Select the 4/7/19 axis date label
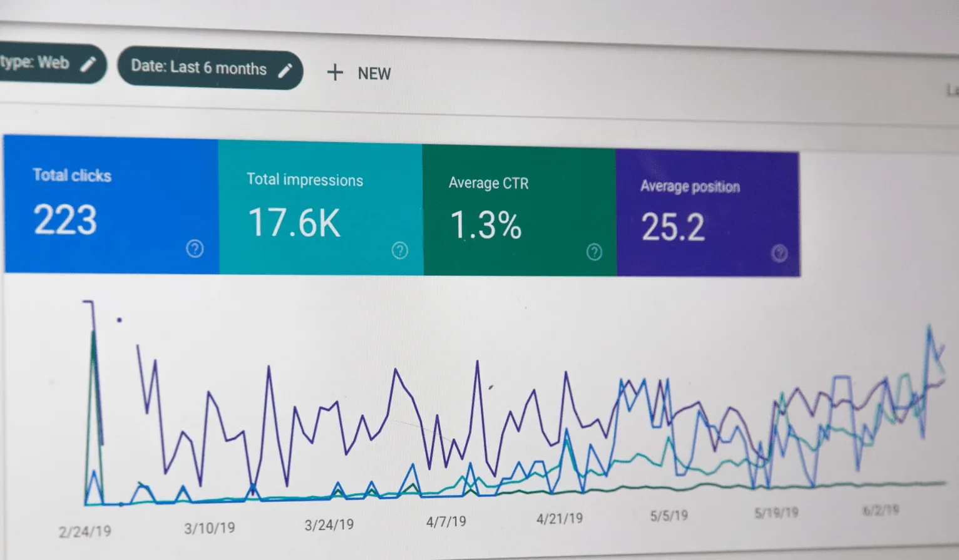Image resolution: width=959 pixels, height=560 pixels. tap(446, 521)
